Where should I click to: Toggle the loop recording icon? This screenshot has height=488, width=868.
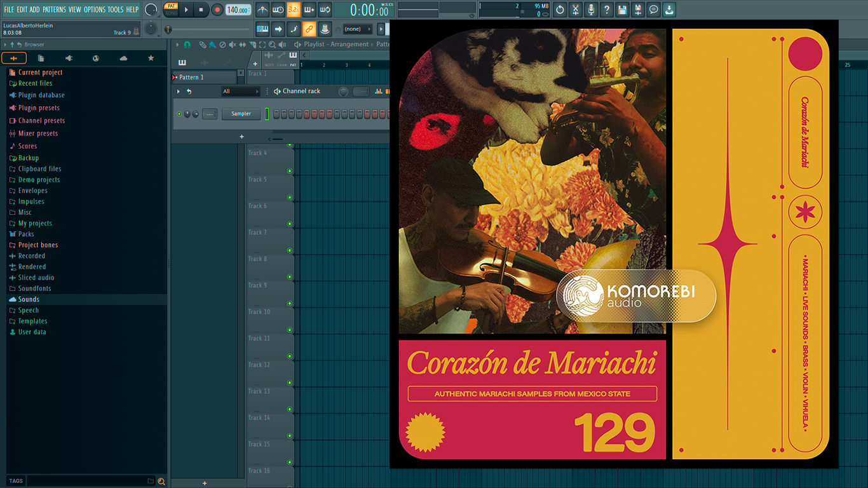[x=325, y=10]
